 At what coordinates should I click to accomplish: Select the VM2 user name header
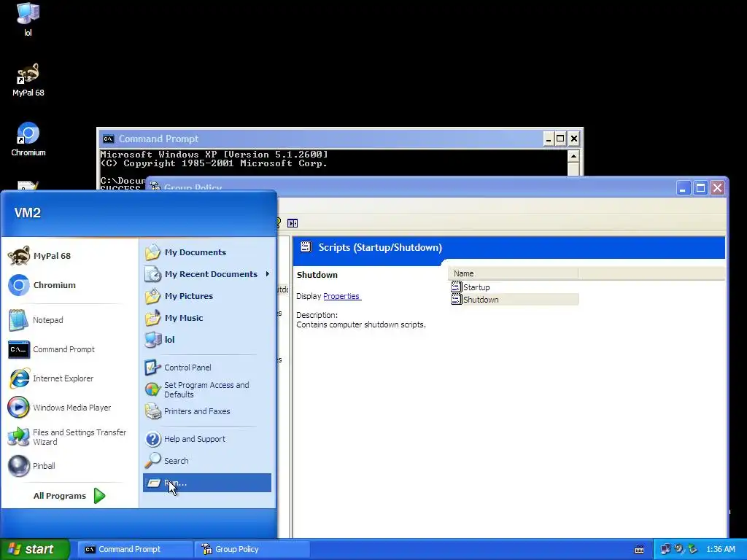click(x=28, y=213)
